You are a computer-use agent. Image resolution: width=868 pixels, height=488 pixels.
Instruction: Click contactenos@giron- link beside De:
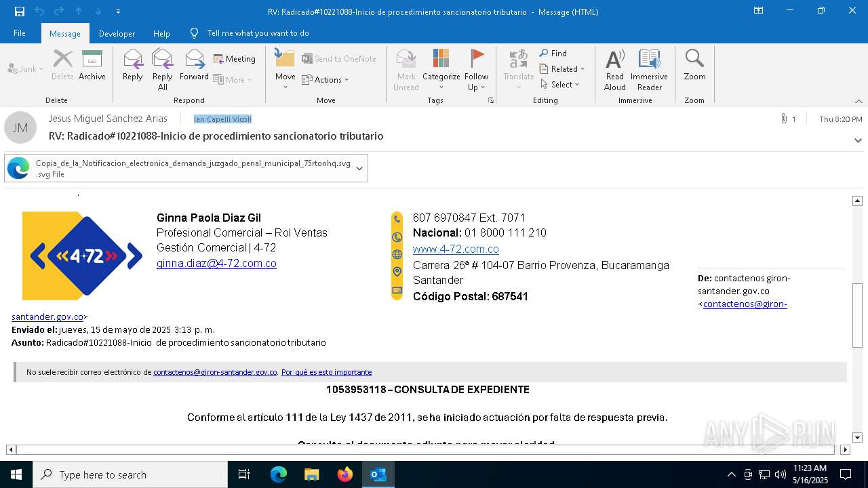pos(745,304)
